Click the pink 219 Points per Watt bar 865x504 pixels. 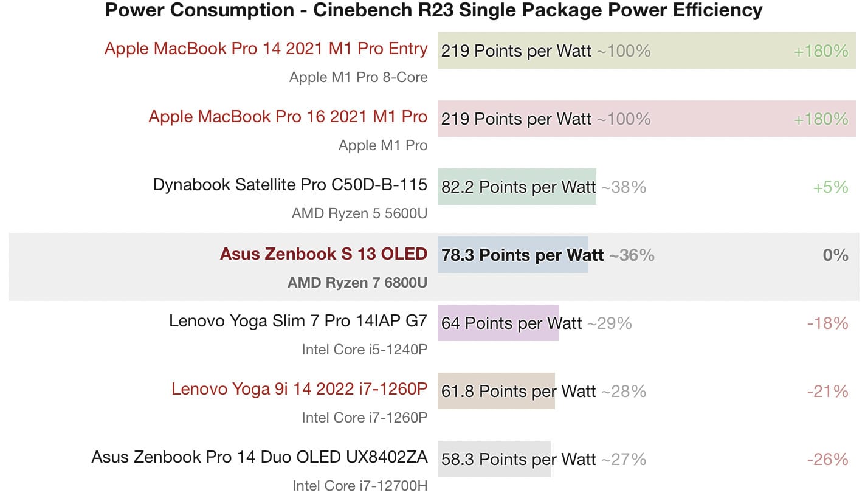click(x=647, y=119)
